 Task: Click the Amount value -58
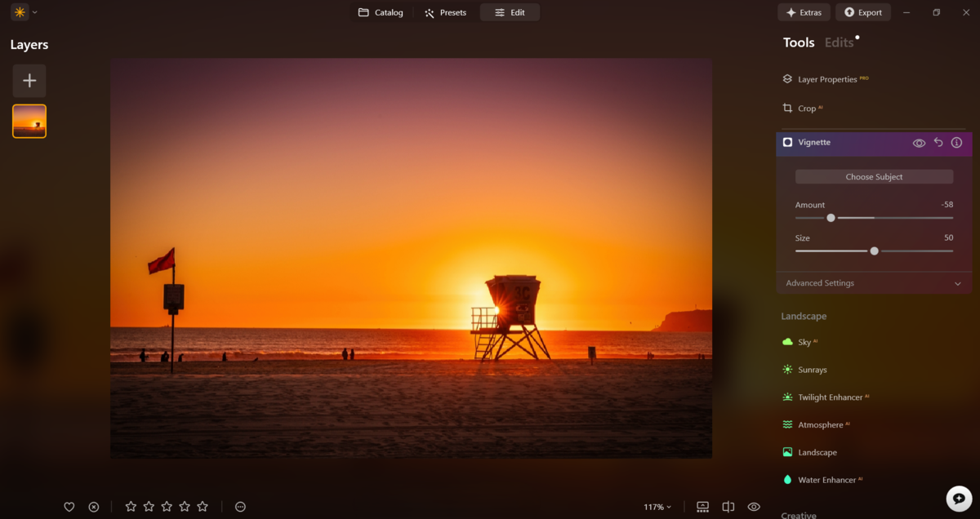[x=947, y=205]
